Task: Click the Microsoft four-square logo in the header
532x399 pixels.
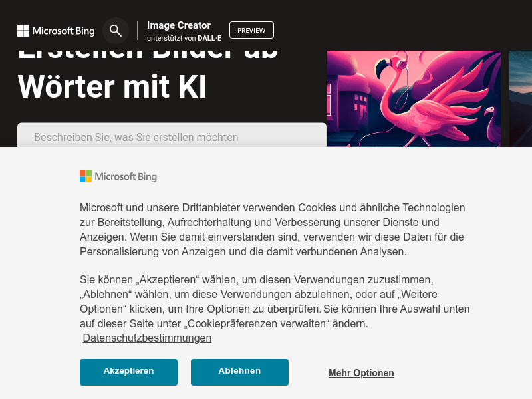Action: tap(23, 30)
